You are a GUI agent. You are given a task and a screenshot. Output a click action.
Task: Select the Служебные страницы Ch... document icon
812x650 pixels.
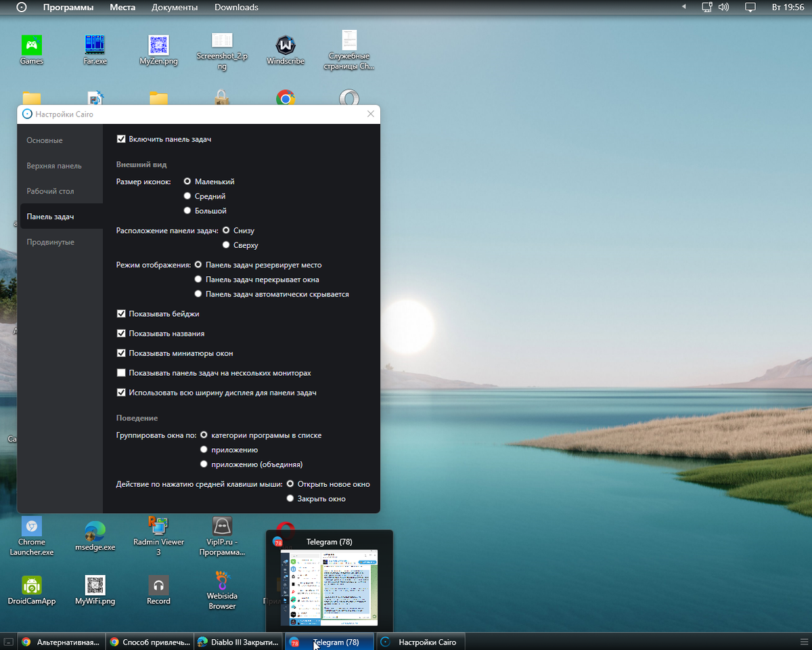point(349,51)
